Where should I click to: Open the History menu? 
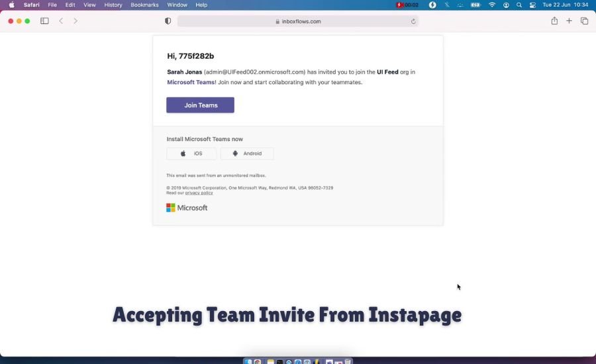113,5
